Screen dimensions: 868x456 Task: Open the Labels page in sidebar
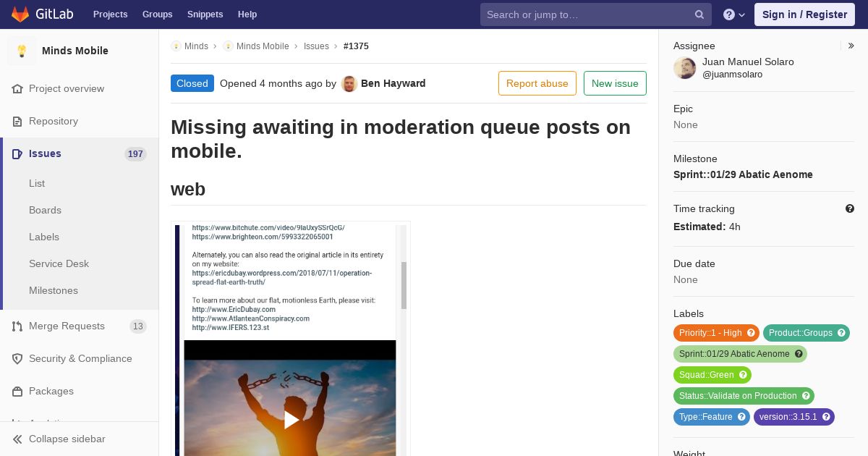pos(44,237)
